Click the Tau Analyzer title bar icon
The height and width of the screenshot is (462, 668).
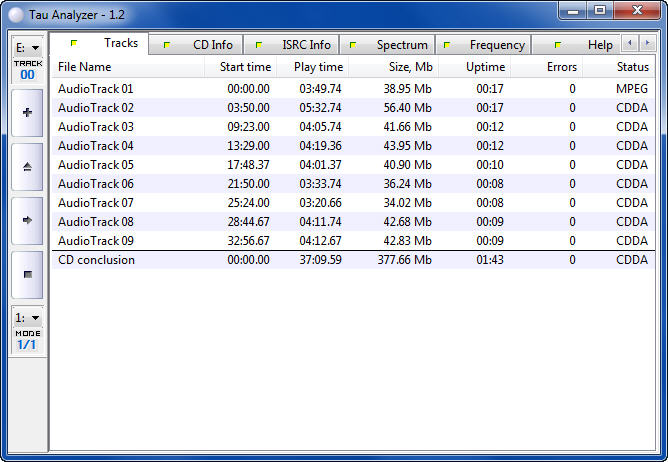coord(15,13)
